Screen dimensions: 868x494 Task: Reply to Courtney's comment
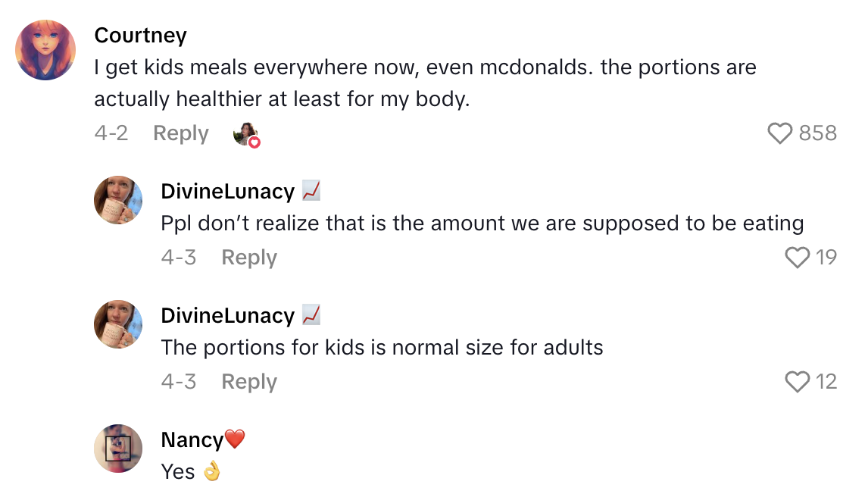[180, 133]
